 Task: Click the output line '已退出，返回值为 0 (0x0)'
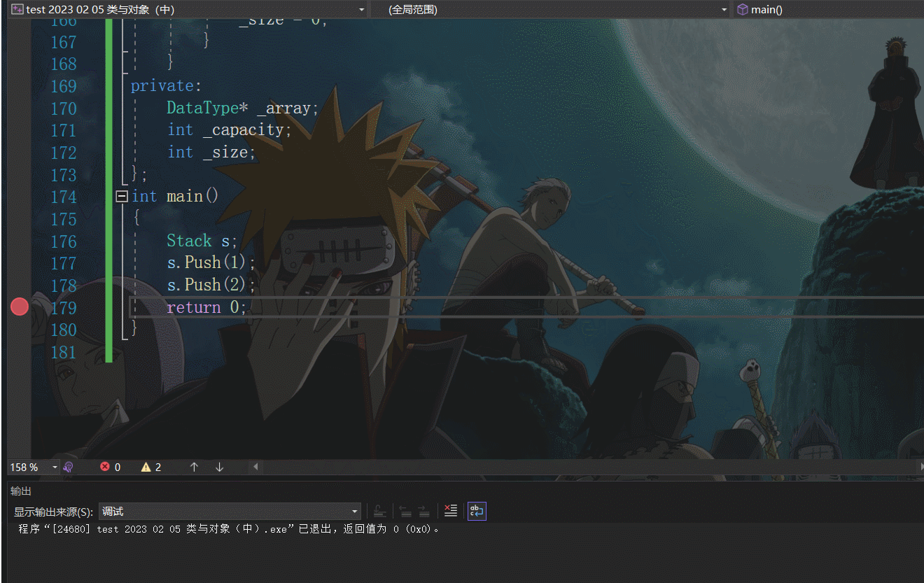[370, 529]
